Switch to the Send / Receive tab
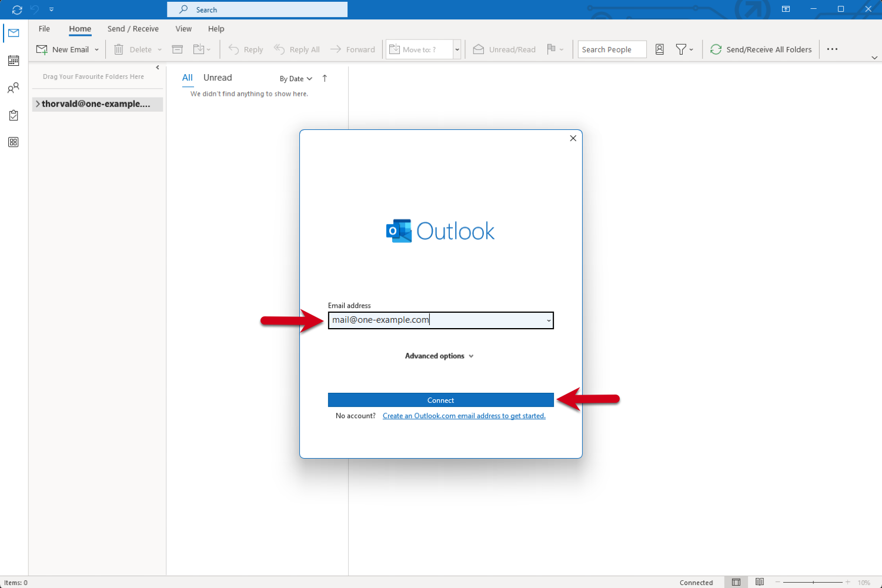882x588 pixels. click(x=133, y=28)
